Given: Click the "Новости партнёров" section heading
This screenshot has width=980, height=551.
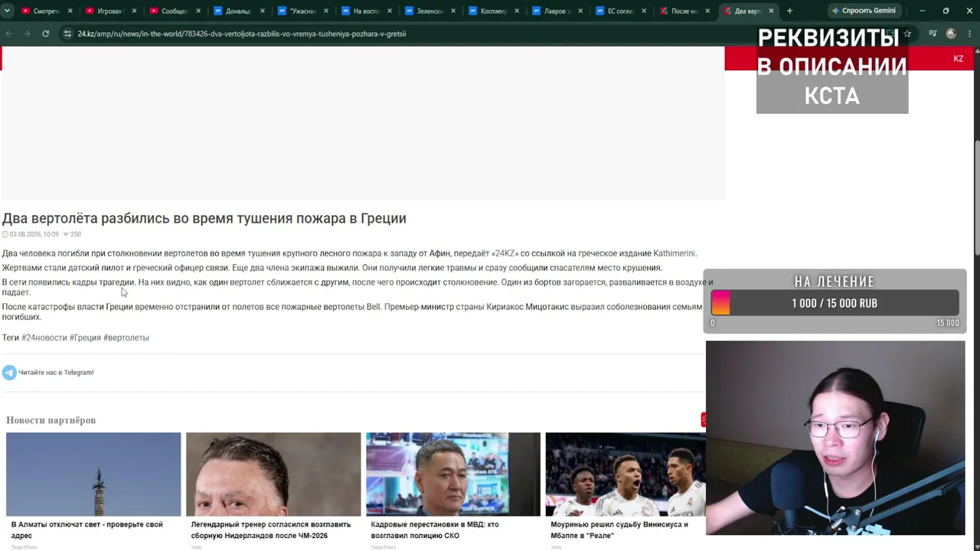Looking at the screenshot, I should click(51, 420).
